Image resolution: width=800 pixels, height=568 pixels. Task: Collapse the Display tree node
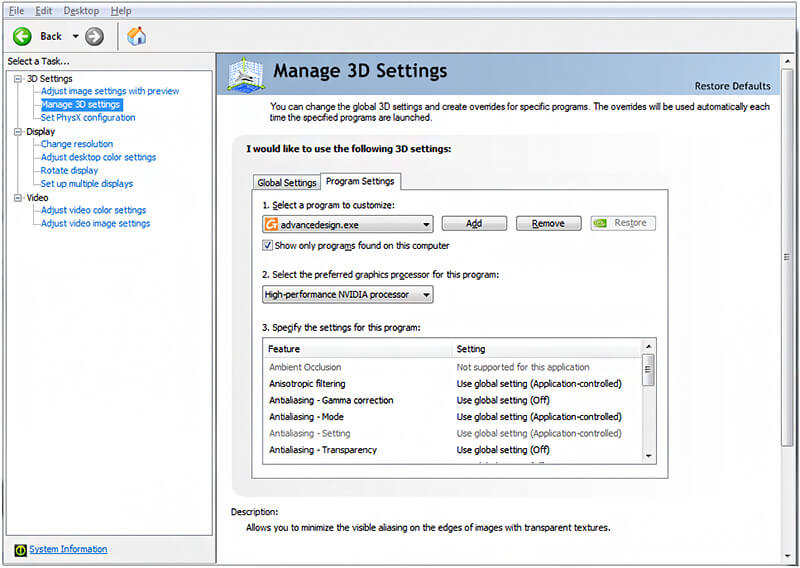[x=19, y=132]
